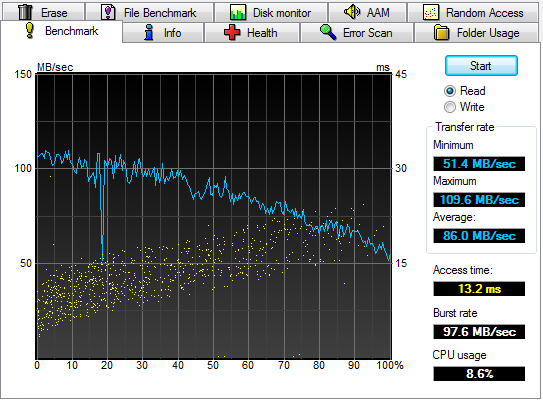Start the benchmark test
543x400 pixels.
point(481,65)
